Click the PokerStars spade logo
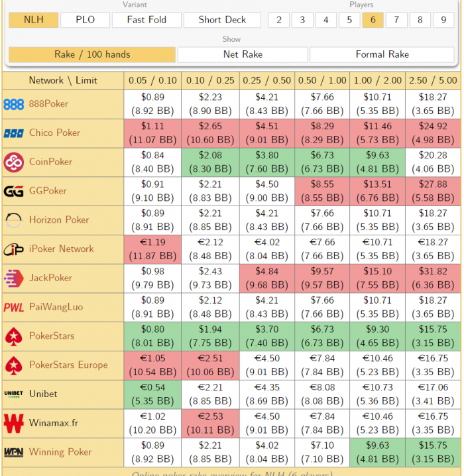Image resolution: width=464 pixels, height=476 pixels. 14,336
